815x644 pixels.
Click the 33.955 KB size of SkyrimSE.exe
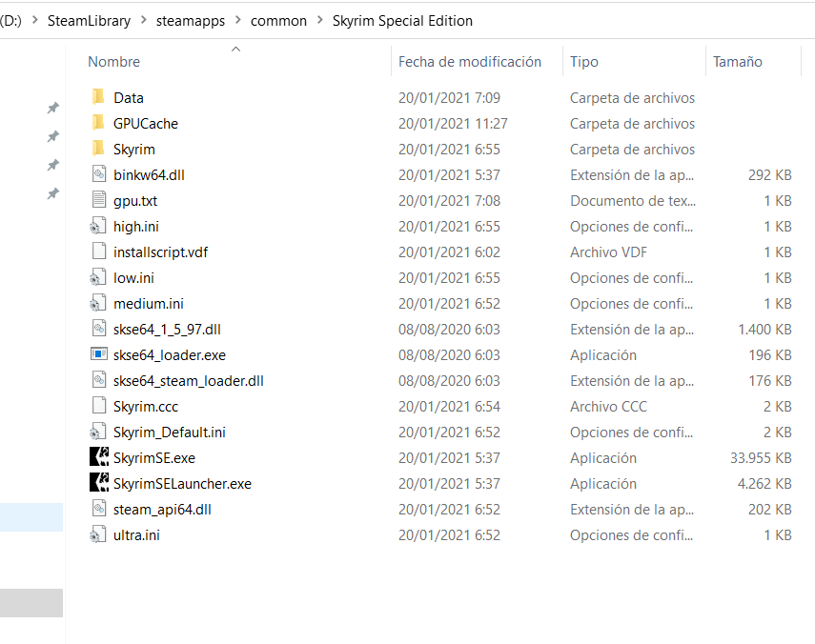(x=761, y=457)
